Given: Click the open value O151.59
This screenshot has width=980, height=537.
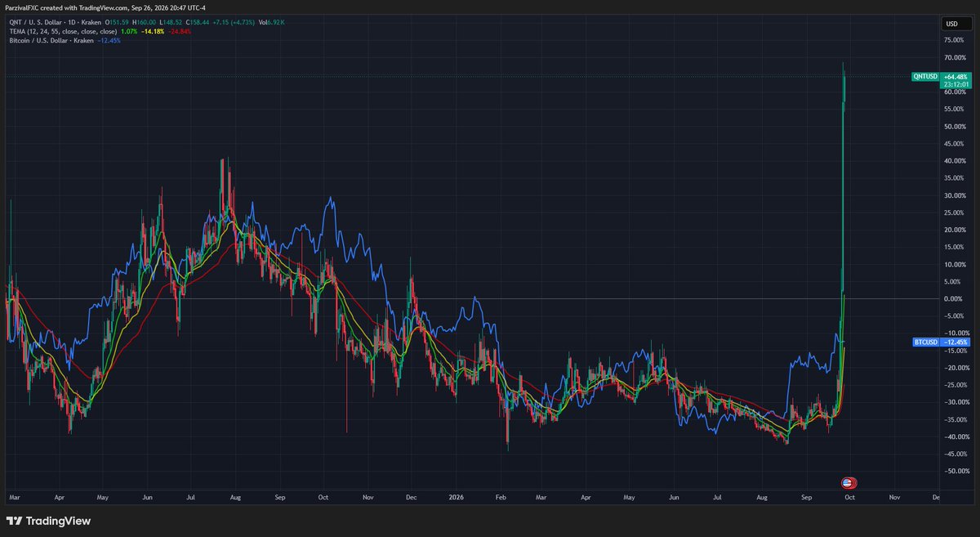Looking at the screenshot, I should [x=117, y=22].
